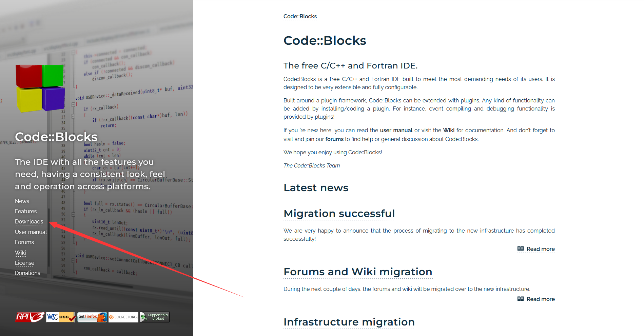The width and height of the screenshot is (644, 336).
Task: Click the Support this project badge
Action: 155,317
